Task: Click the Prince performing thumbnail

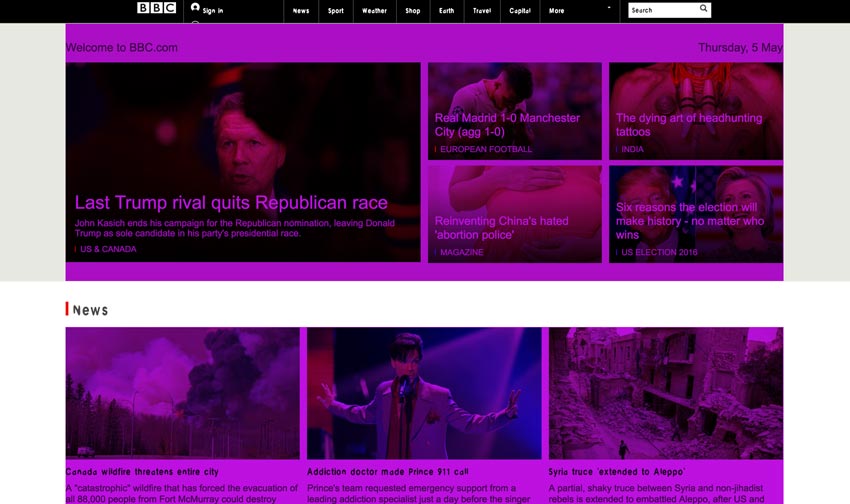Action: (x=424, y=393)
